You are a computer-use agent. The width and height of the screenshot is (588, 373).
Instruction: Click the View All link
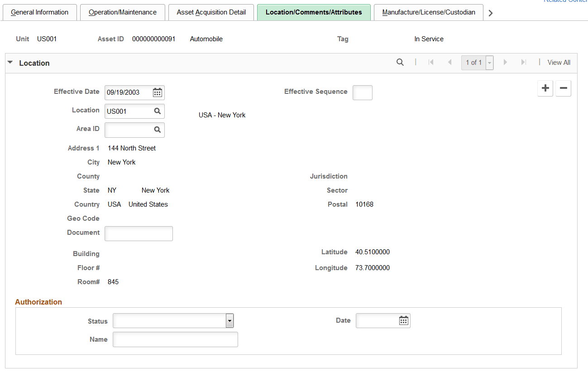(x=559, y=62)
